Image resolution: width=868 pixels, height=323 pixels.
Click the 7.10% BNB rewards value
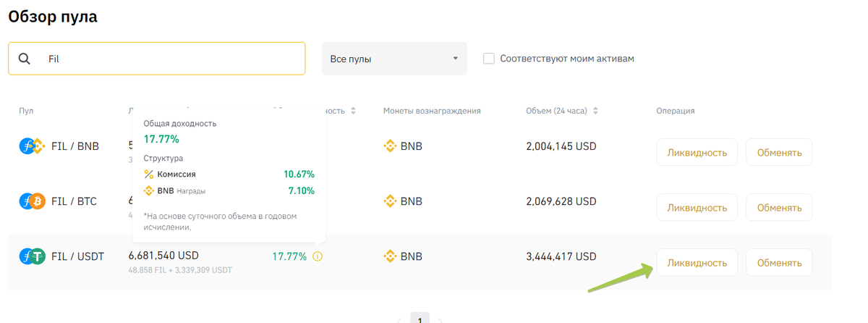point(301,191)
